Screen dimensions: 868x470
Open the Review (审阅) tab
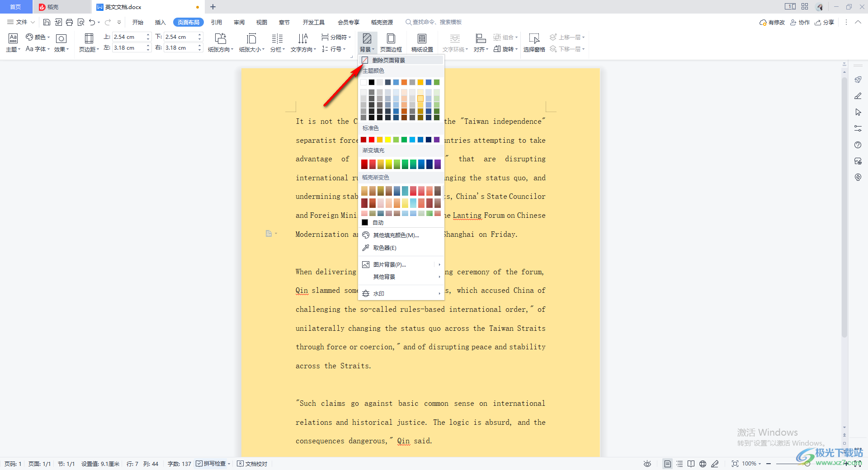(239, 22)
